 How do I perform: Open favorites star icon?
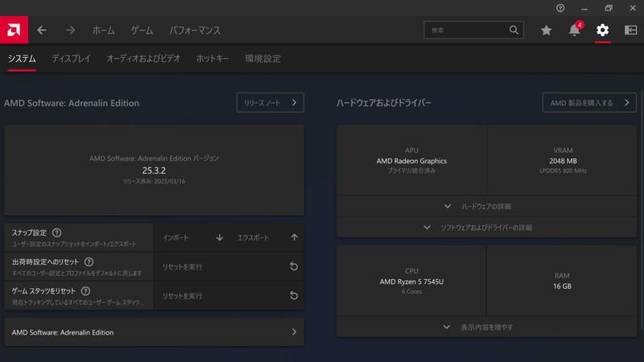coord(546,30)
